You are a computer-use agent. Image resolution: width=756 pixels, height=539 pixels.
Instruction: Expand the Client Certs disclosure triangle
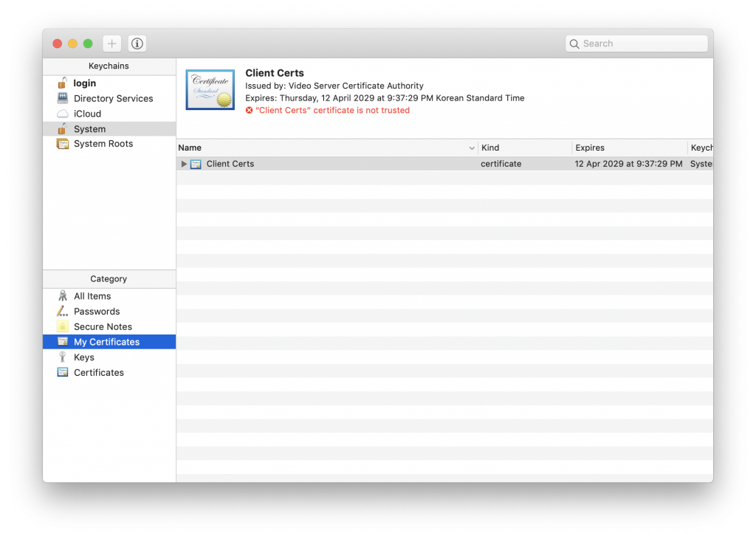click(x=184, y=164)
